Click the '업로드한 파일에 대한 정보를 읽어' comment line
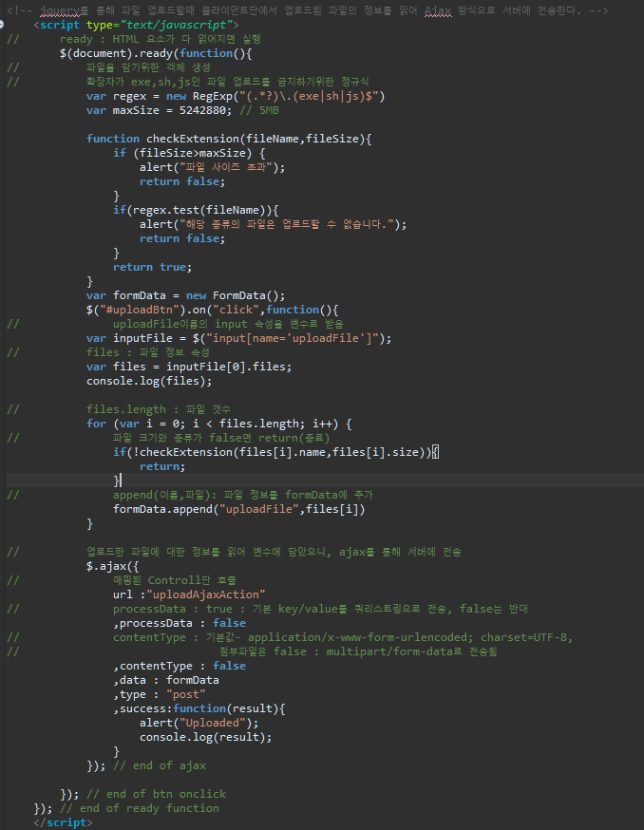 pos(274,552)
